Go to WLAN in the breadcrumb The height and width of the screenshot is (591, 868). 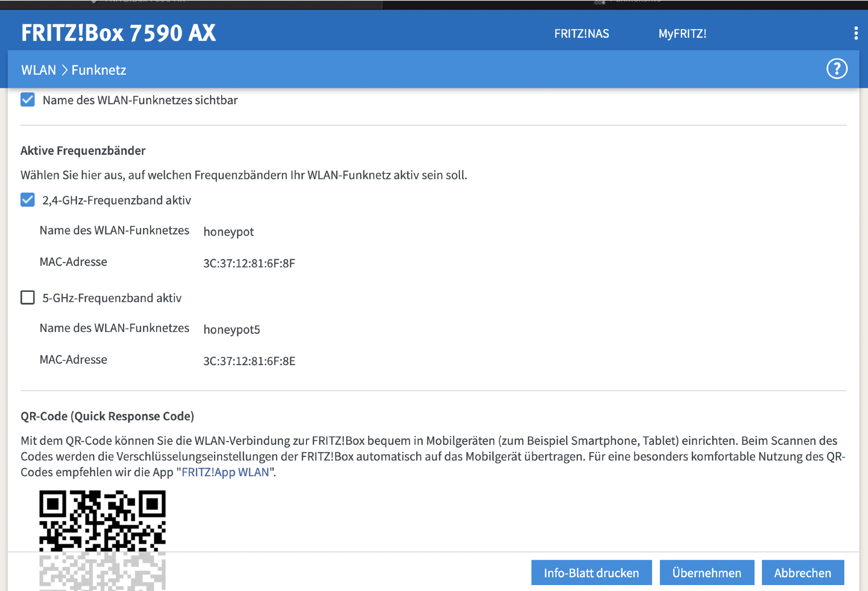[39, 70]
